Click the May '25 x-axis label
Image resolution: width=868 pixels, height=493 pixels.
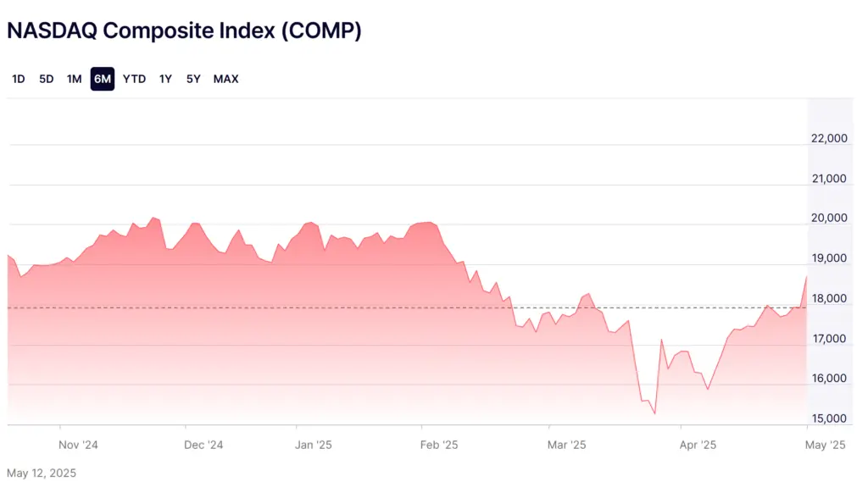coord(825,444)
